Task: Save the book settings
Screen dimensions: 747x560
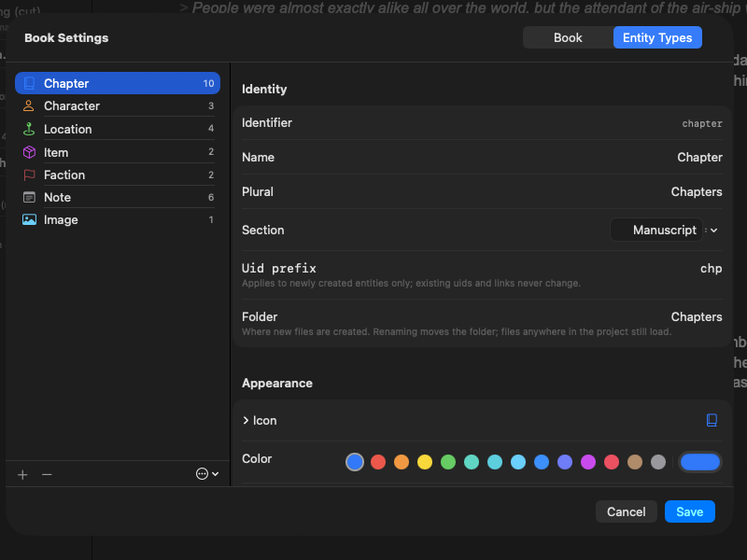Action: pyautogui.click(x=689, y=511)
